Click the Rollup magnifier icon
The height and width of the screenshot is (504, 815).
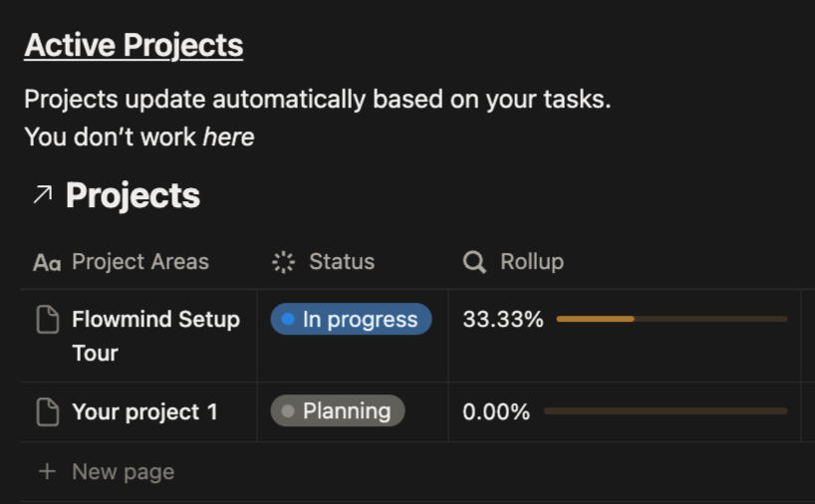(x=475, y=262)
